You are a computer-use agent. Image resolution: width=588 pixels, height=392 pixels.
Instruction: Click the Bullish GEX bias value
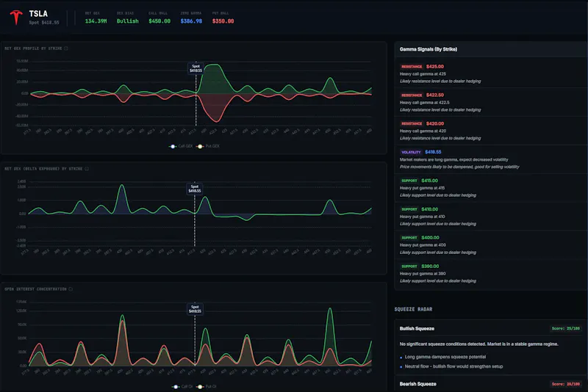[x=127, y=21]
